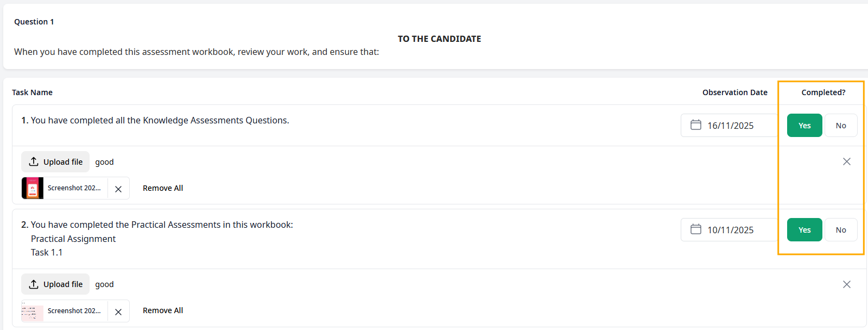Remove task 2 screenshot attachment with X
The width and height of the screenshot is (868, 330).
[x=118, y=312]
